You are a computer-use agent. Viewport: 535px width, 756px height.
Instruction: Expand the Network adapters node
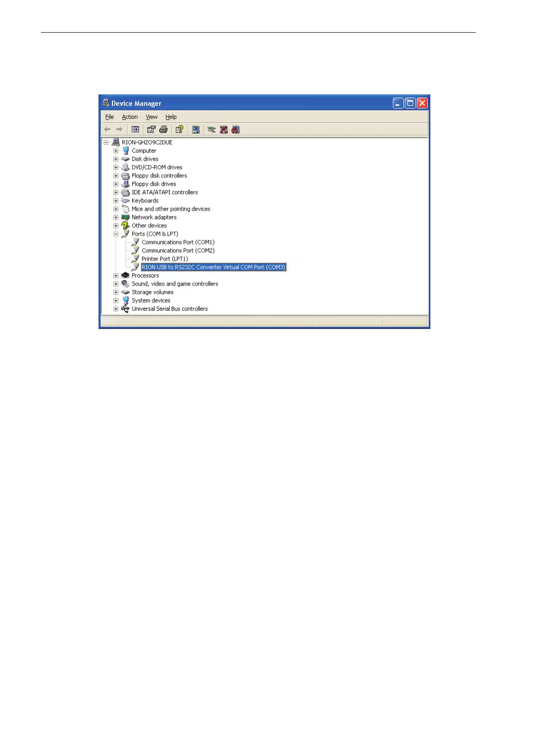pos(116,217)
